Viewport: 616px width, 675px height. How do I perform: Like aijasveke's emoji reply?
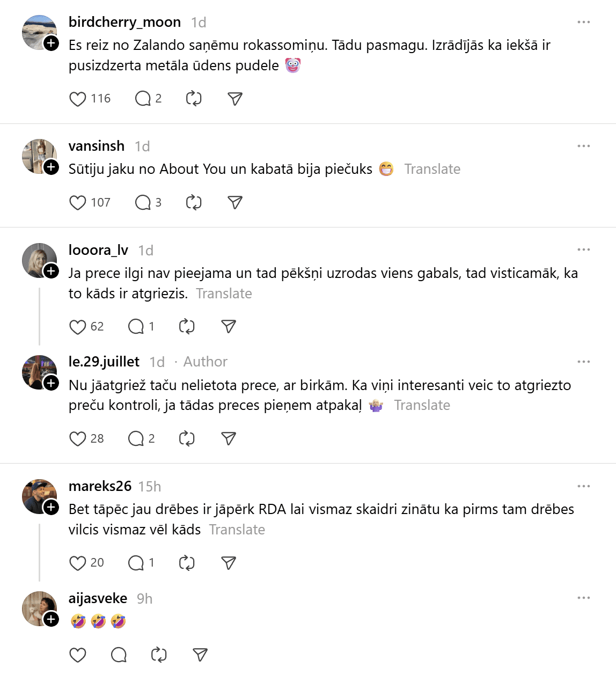pyautogui.click(x=78, y=655)
